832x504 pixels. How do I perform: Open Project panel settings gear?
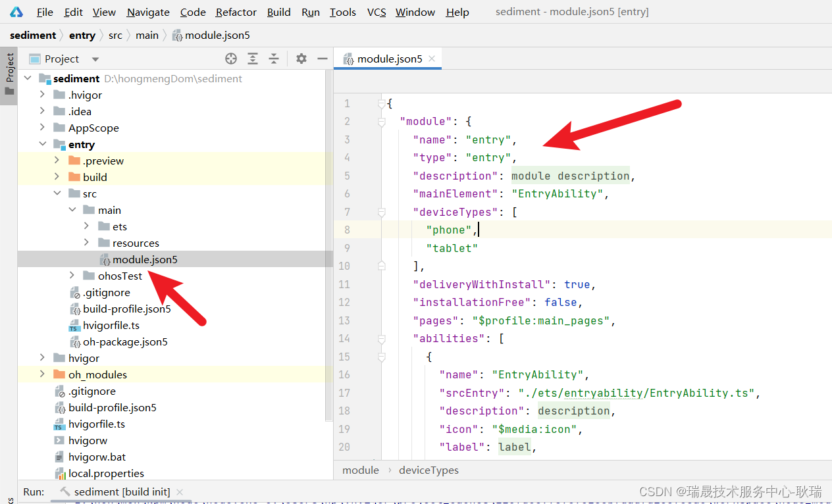pyautogui.click(x=301, y=59)
